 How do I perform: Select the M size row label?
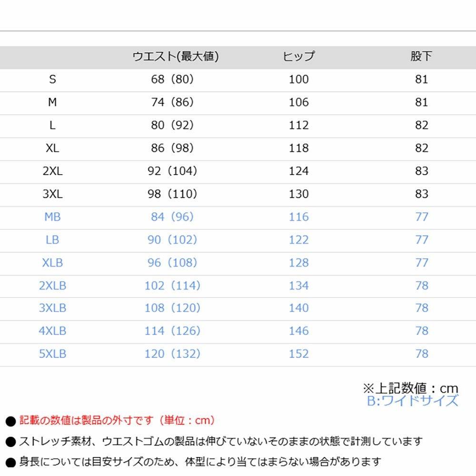tap(52, 102)
